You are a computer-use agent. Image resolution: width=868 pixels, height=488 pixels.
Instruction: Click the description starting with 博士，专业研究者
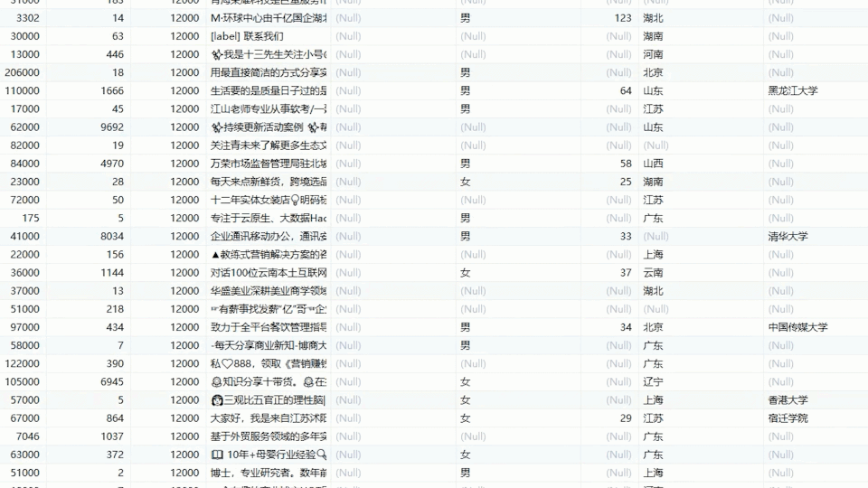(x=269, y=473)
